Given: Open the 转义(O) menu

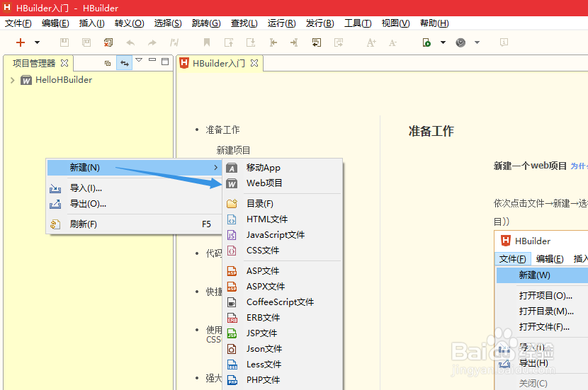Looking at the screenshot, I should pos(130,23).
